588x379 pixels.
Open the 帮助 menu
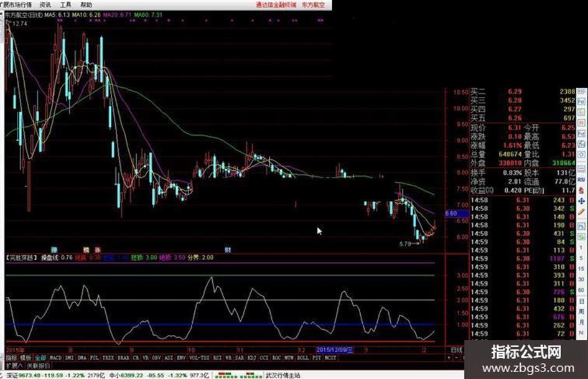86,4
